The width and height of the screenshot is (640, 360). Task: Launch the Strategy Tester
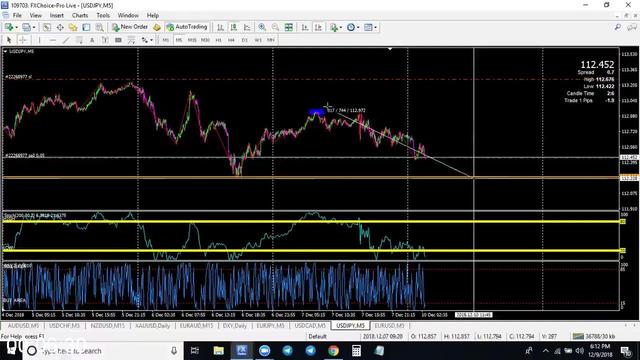point(99,27)
